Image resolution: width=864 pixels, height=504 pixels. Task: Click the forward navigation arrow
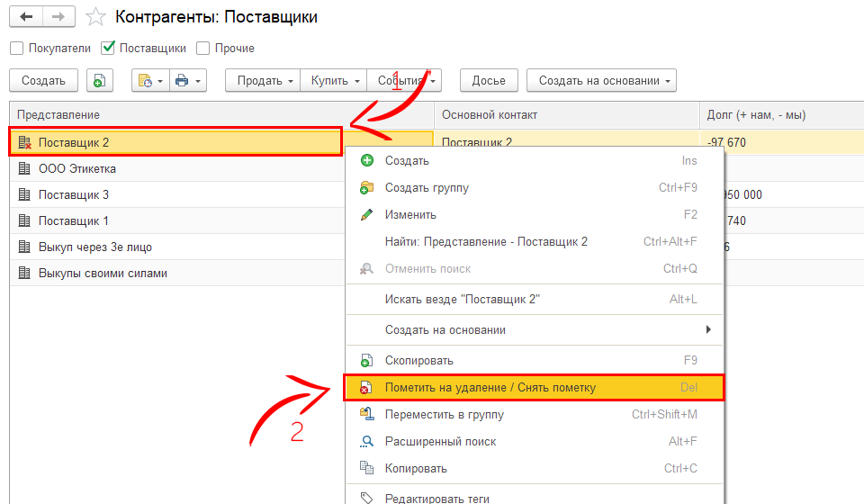[58, 17]
